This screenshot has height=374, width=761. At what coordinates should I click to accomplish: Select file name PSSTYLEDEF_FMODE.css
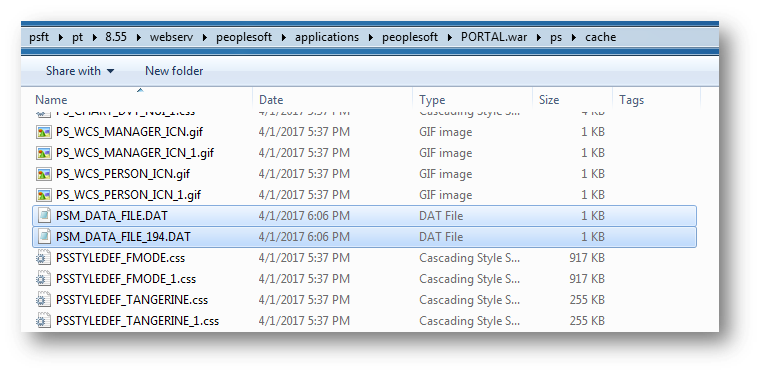click(x=120, y=258)
